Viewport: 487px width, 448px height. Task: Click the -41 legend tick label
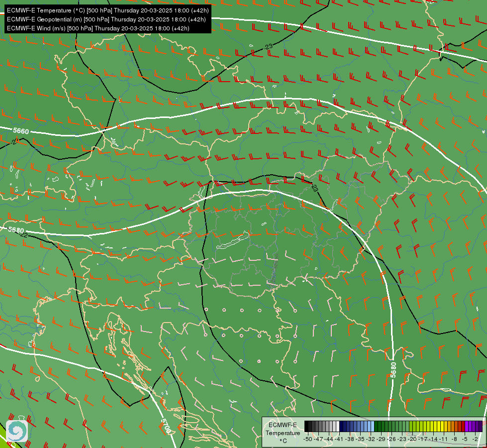(339, 439)
